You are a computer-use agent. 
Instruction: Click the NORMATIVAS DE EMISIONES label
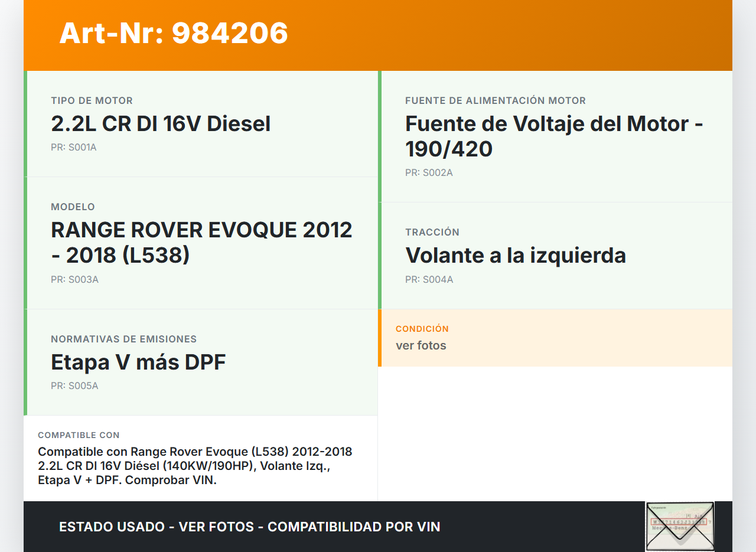click(x=123, y=339)
